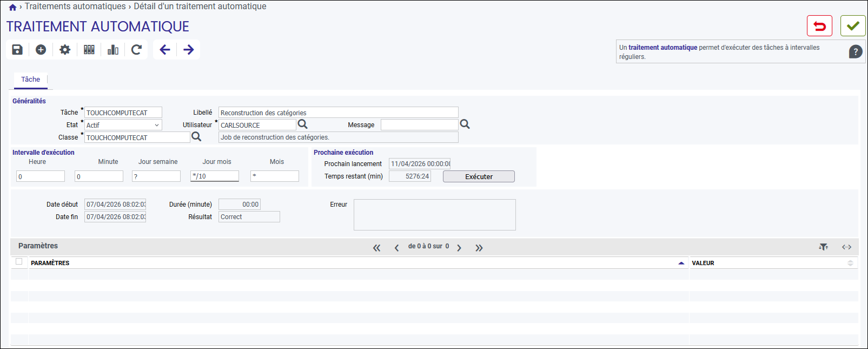Save the task with floppy disk icon
Screen dimensions: 868x349
[x=17, y=50]
